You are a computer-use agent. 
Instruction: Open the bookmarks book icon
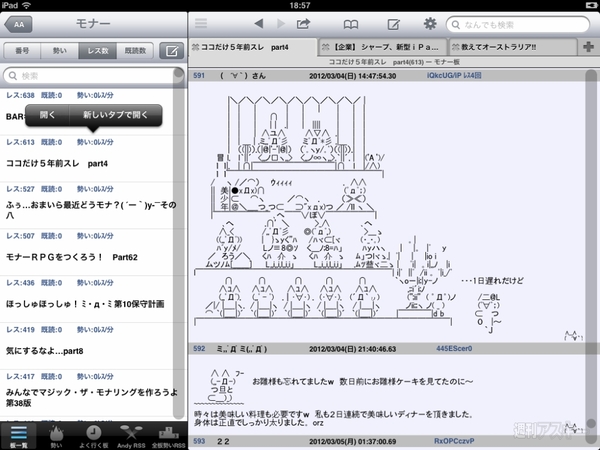pos(351,24)
